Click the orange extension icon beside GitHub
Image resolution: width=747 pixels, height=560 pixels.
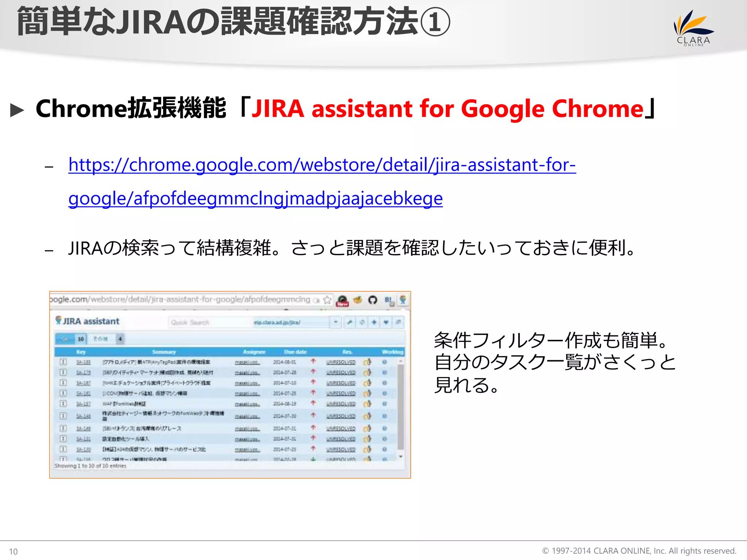coord(357,300)
